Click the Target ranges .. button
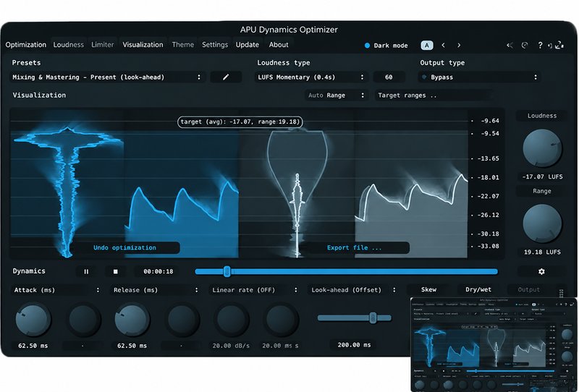This screenshot has height=392, width=579. coord(434,95)
